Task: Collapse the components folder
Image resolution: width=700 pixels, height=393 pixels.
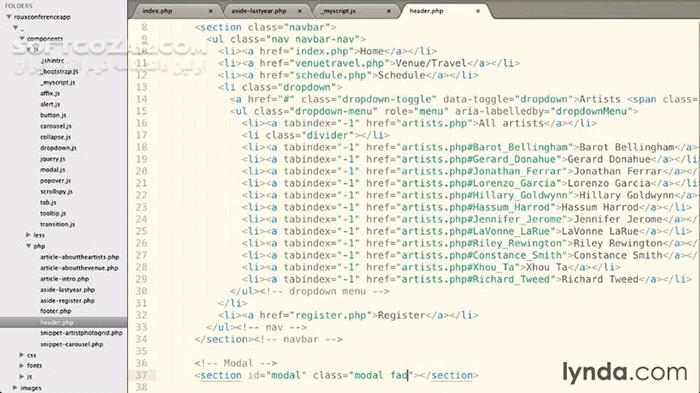Action: pyautogui.click(x=22, y=39)
